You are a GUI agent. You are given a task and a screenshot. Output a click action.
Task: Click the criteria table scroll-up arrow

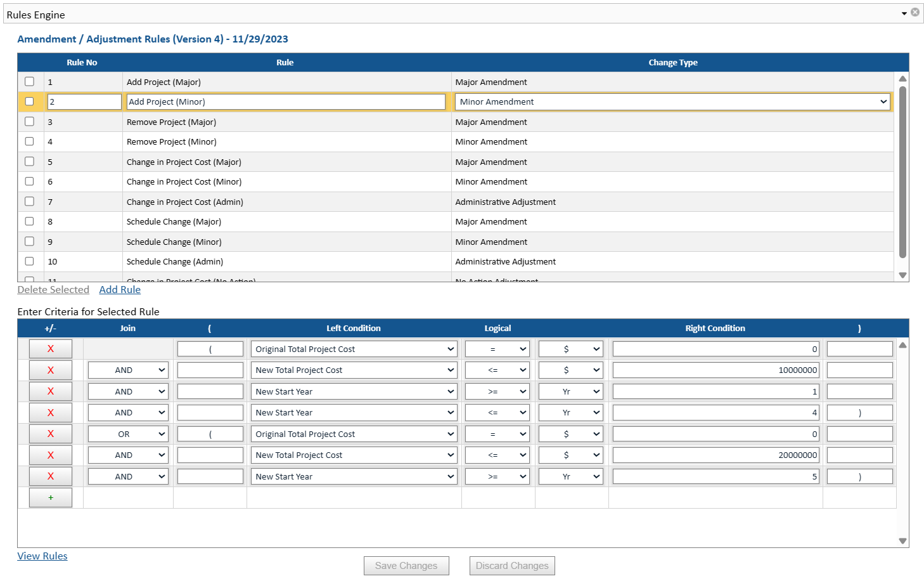coord(902,345)
